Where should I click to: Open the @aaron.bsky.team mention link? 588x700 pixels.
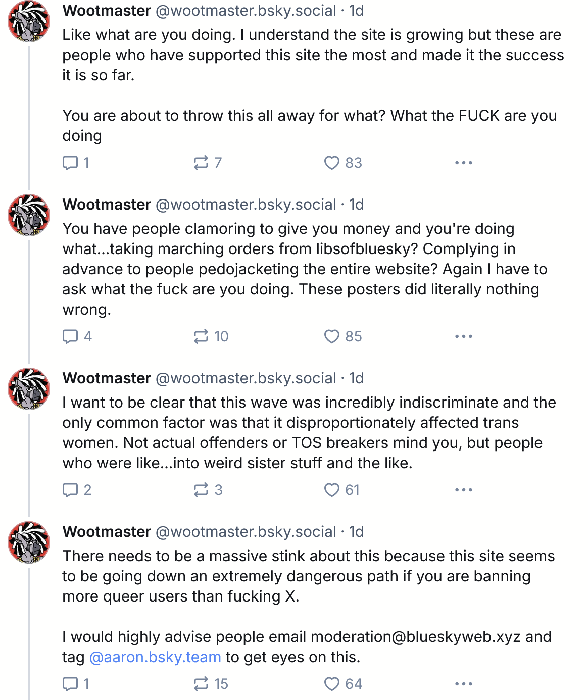click(x=155, y=657)
